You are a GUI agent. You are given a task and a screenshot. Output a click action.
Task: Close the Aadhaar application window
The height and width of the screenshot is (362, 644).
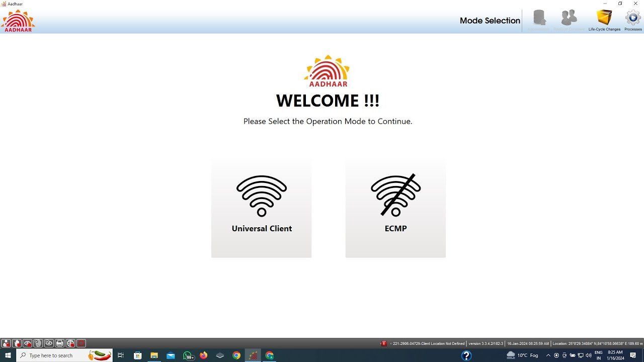635,4
